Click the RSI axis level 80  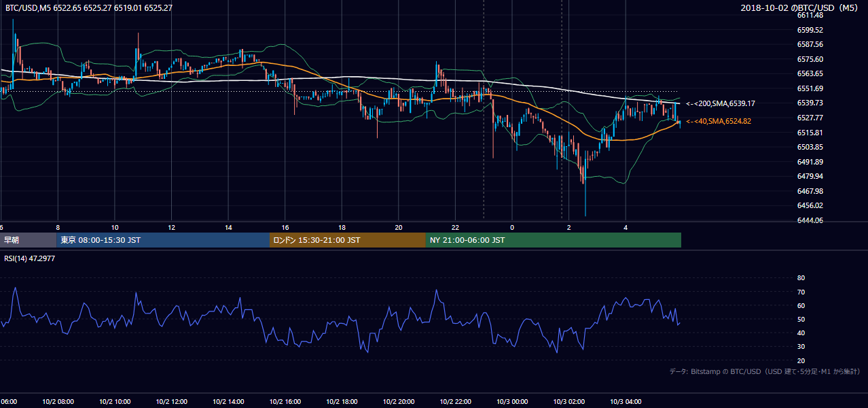coord(801,278)
